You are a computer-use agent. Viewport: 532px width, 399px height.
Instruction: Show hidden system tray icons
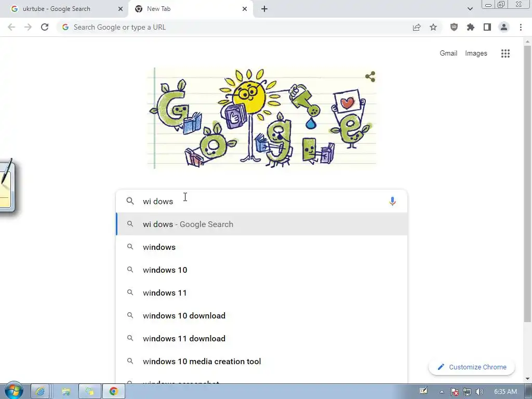(x=442, y=392)
